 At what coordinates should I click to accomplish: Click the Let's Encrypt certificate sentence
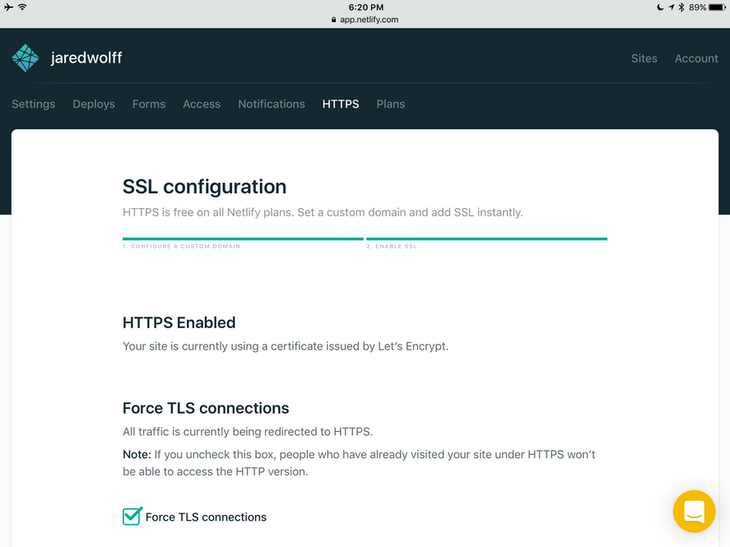(285, 346)
